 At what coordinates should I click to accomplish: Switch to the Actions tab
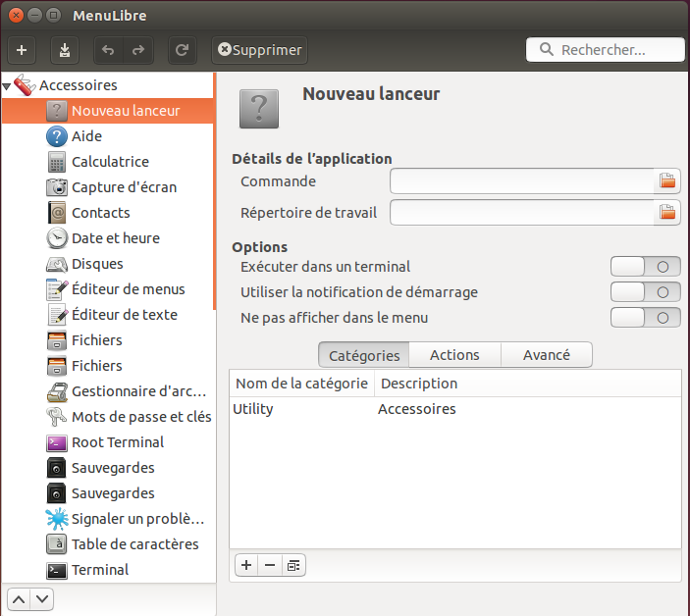(x=454, y=355)
